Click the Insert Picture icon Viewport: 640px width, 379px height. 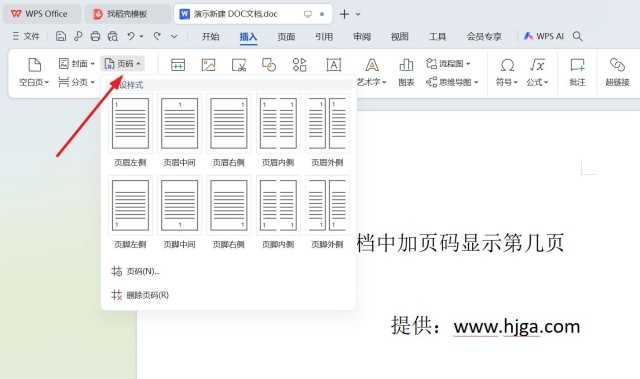click(x=208, y=65)
